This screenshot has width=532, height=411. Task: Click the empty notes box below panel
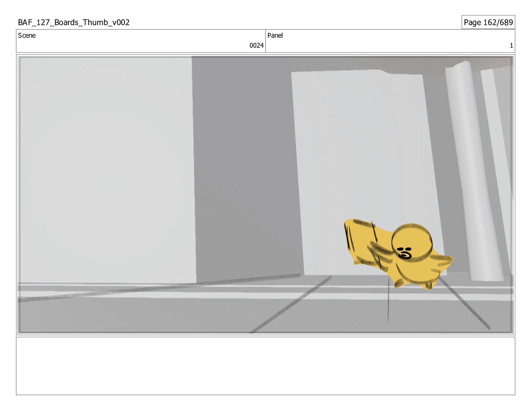(x=265, y=366)
